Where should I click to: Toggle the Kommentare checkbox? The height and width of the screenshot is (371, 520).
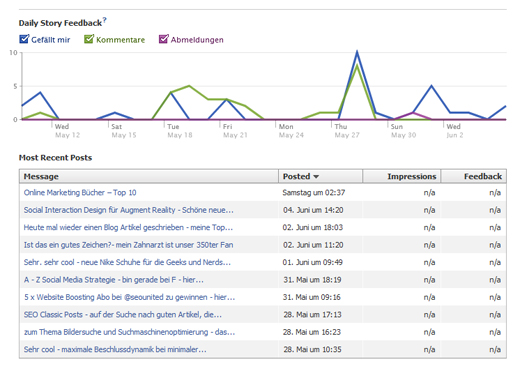[x=89, y=39]
